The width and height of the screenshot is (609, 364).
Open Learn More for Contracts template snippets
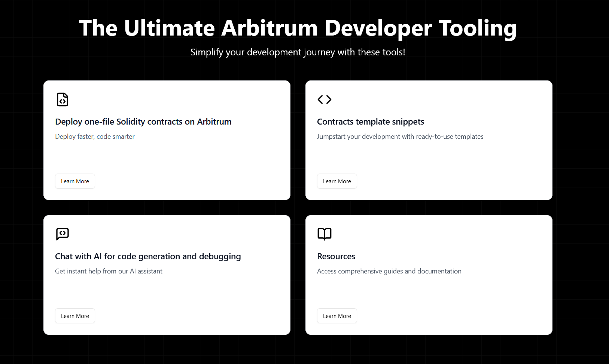click(x=337, y=181)
